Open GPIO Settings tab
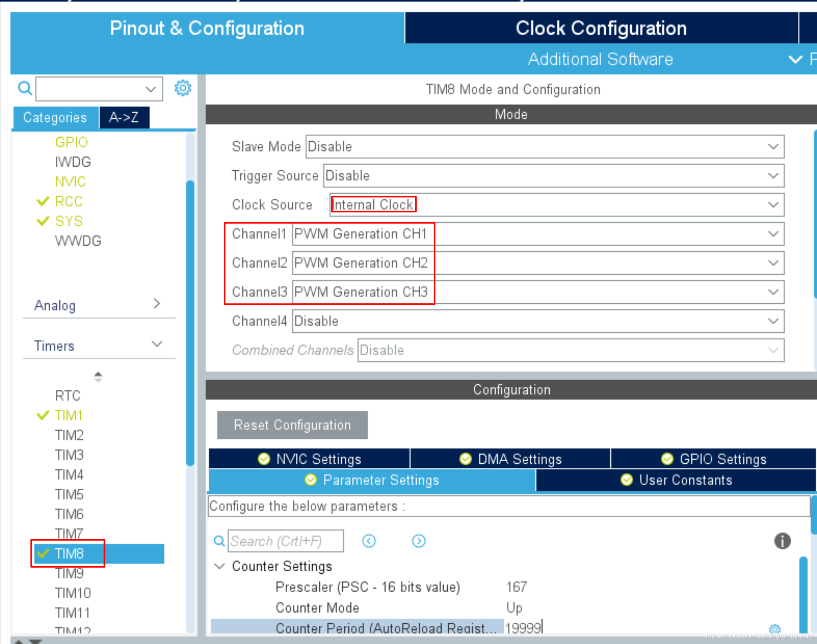 pyautogui.click(x=713, y=459)
